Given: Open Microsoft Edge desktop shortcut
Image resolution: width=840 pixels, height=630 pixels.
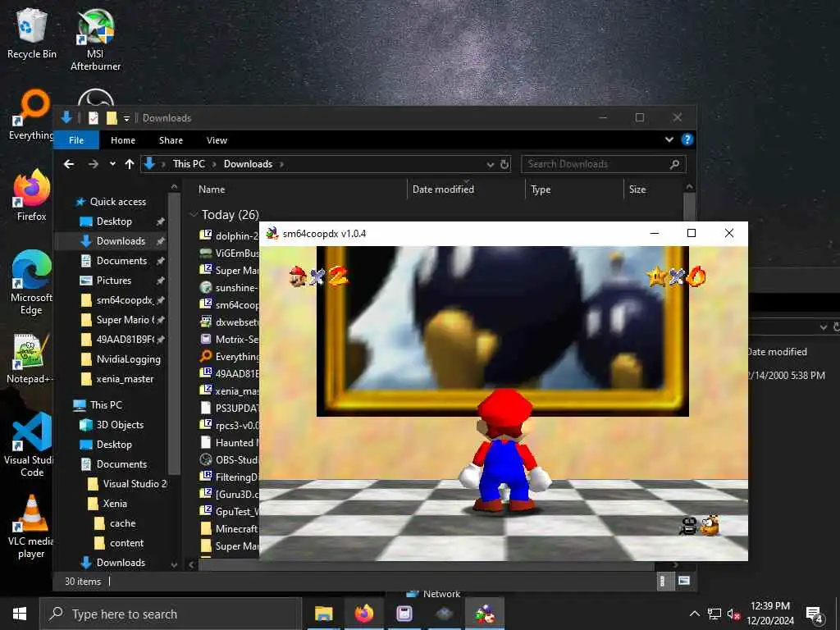Looking at the screenshot, I should click(32, 283).
